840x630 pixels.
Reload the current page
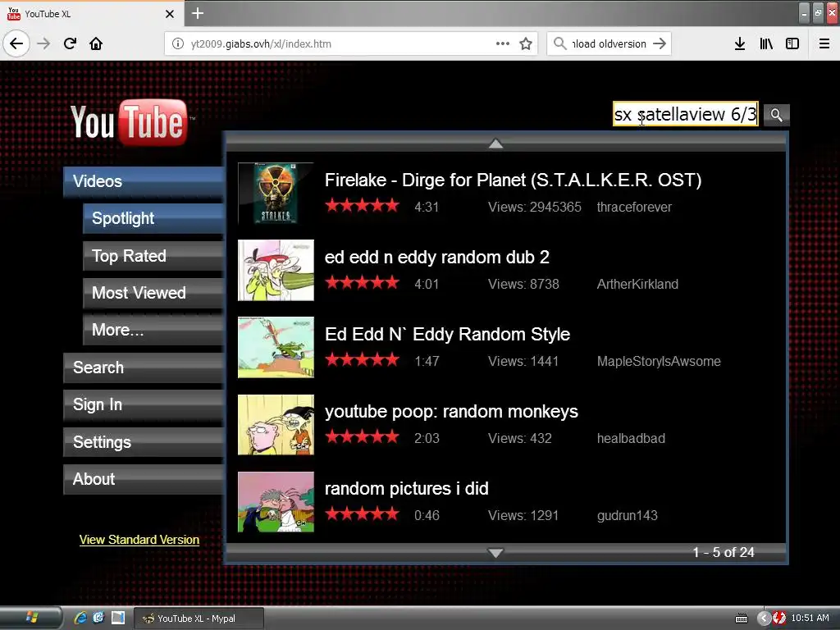coord(71,43)
